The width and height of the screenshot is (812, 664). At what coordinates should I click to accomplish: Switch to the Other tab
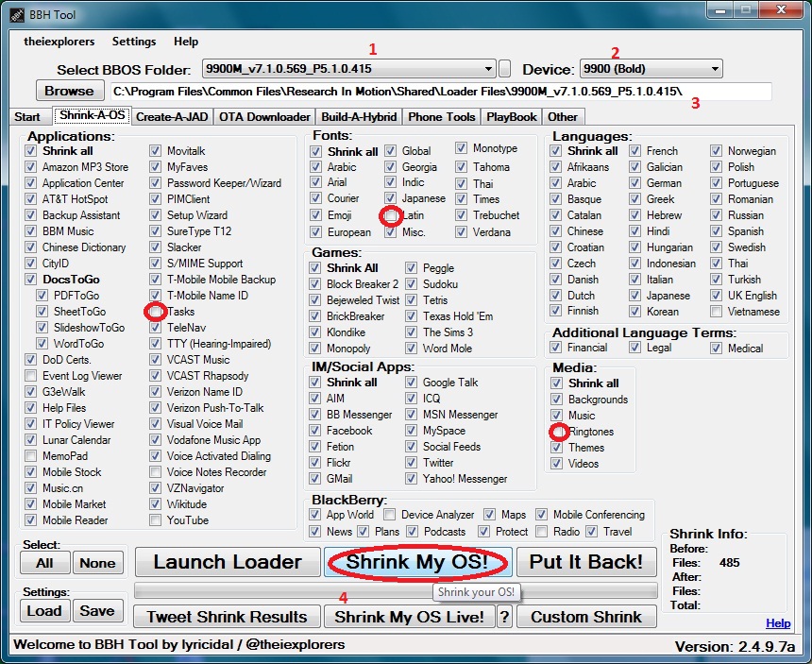[563, 117]
